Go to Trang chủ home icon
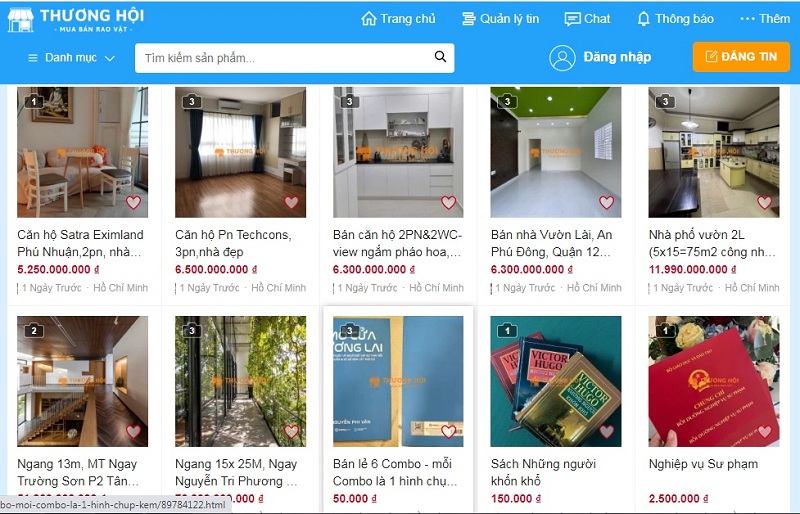Viewport: 800px width, 514px height. pyautogui.click(x=368, y=19)
